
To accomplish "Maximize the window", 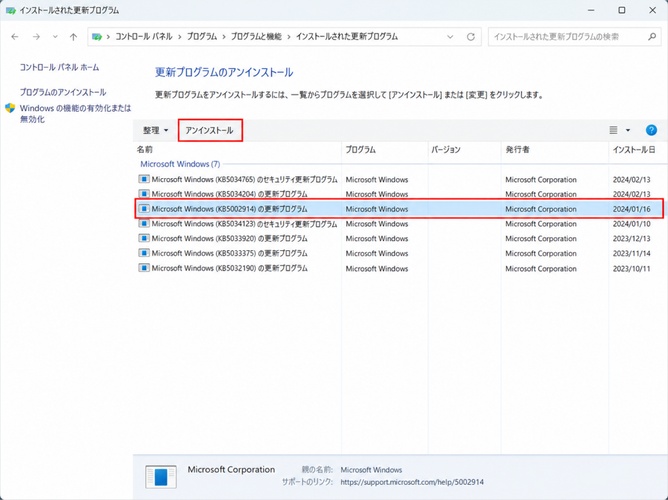I will (x=622, y=10).
